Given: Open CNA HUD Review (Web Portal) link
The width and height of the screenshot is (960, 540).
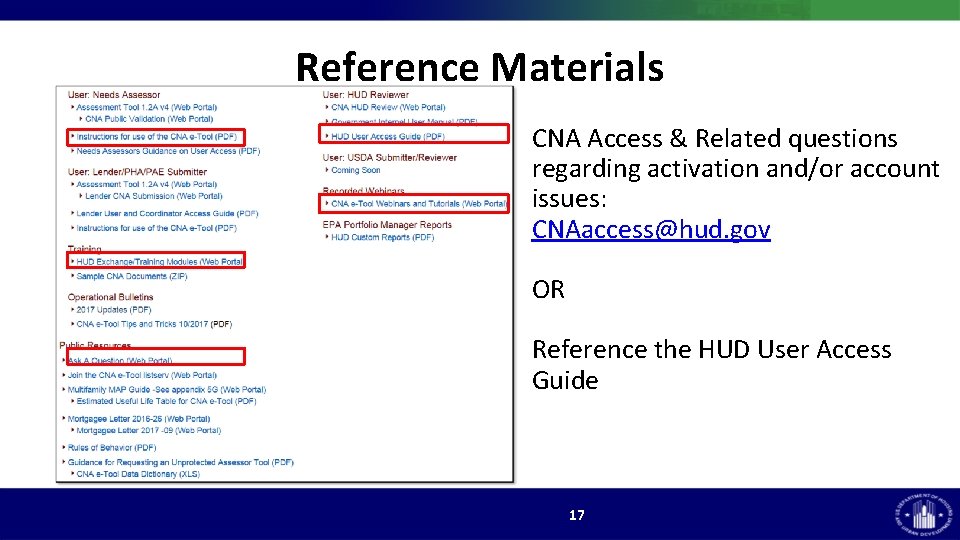Looking at the screenshot, I should (388, 107).
